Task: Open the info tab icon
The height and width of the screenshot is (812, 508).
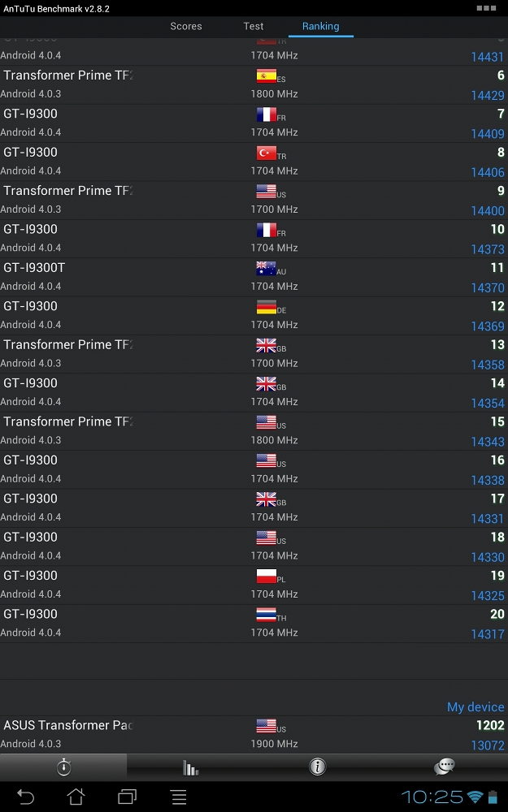Action: (x=318, y=767)
